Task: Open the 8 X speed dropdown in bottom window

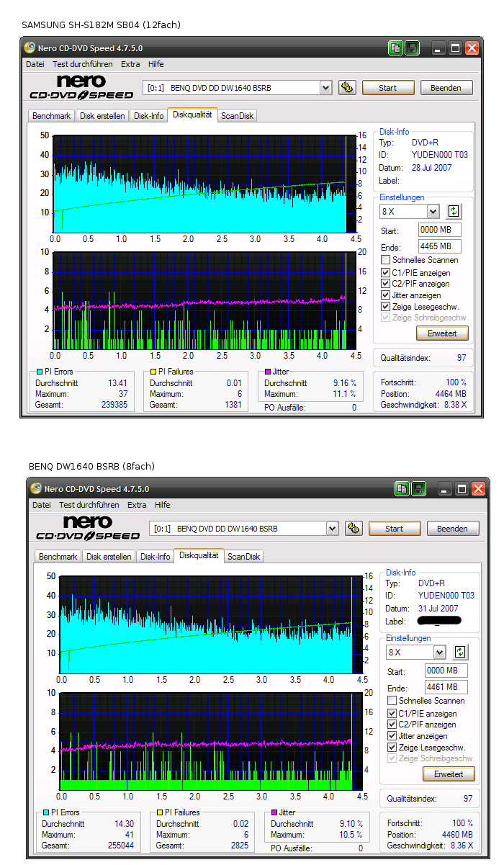Action: (x=439, y=653)
